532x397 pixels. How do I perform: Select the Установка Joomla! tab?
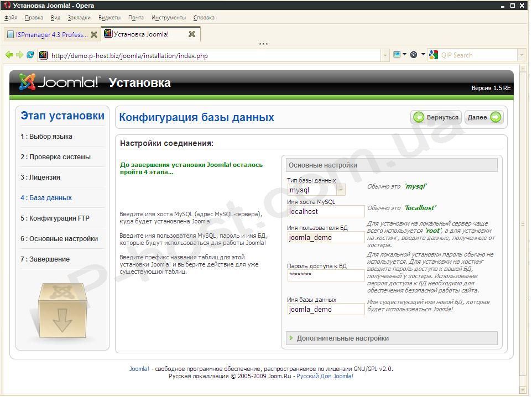[150, 34]
